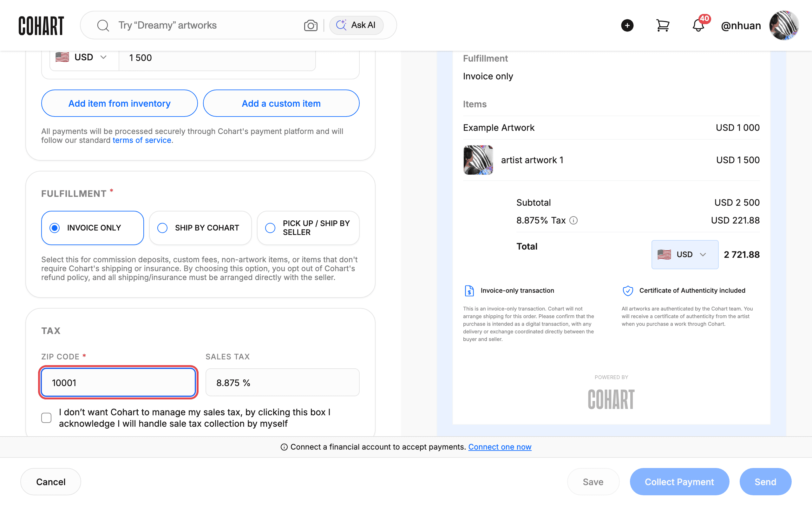Select Pick Up / Ship by Seller

pos(308,228)
